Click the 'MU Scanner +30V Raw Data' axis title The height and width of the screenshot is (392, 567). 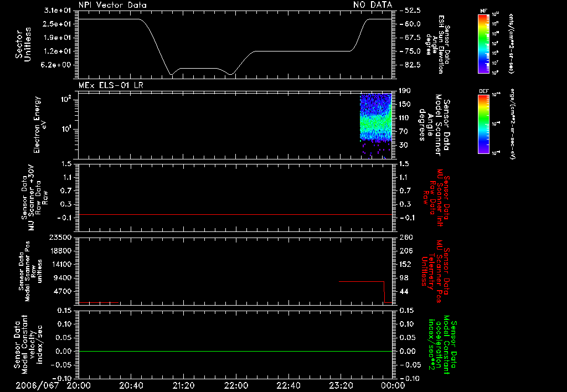click(x=34, y=198)
